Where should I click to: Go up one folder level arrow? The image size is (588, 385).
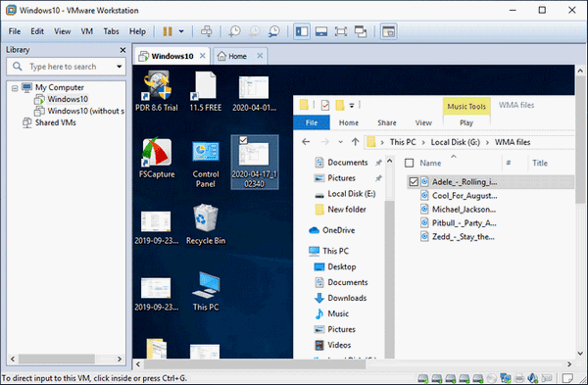355,142
